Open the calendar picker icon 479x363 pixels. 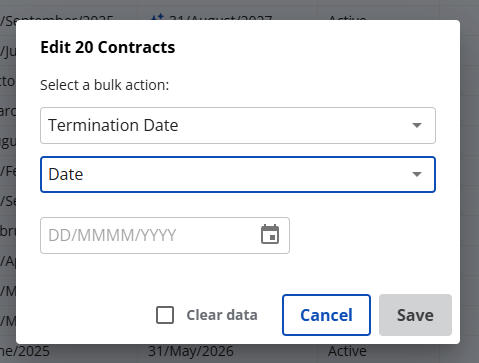270,234
